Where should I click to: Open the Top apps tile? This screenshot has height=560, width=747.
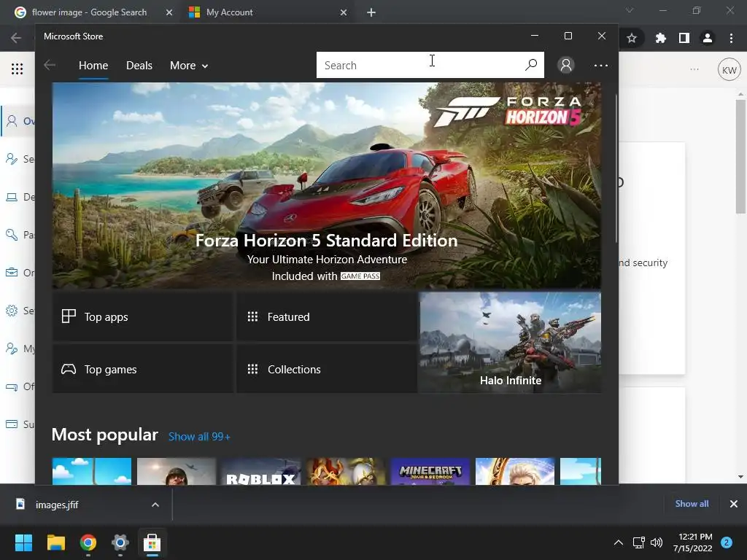143,316
